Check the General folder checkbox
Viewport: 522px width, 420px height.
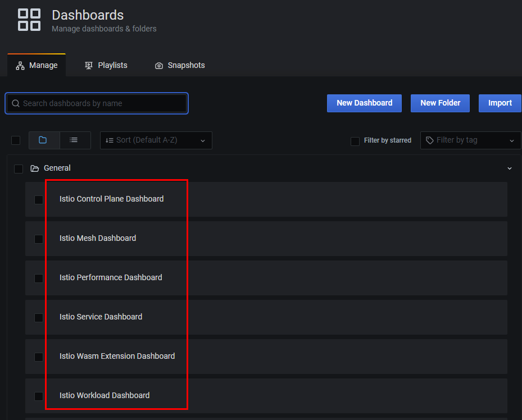[19, 168]
